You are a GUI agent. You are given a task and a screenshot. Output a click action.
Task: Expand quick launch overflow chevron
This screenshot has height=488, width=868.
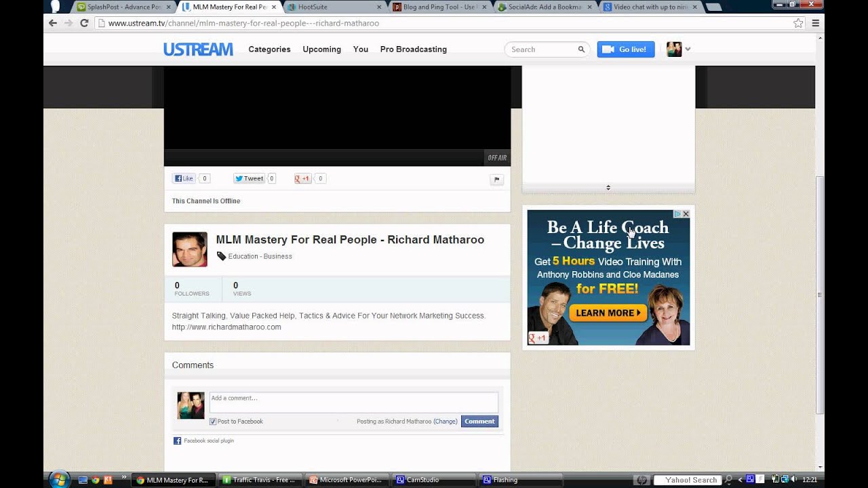(x=124, y=477)
